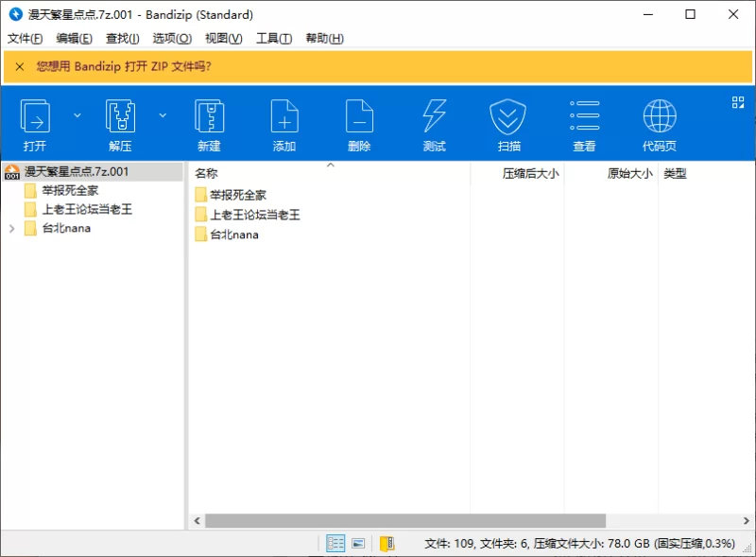
Task: Open the 工具(T) menu
Action: (x=274, y=38)
